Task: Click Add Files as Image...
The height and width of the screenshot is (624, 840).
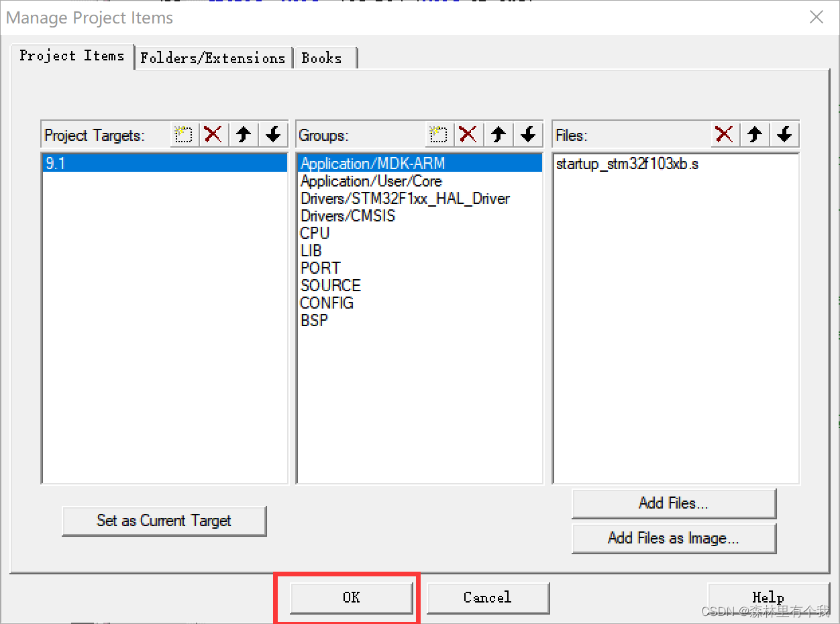Action: (x=674, y=538)
